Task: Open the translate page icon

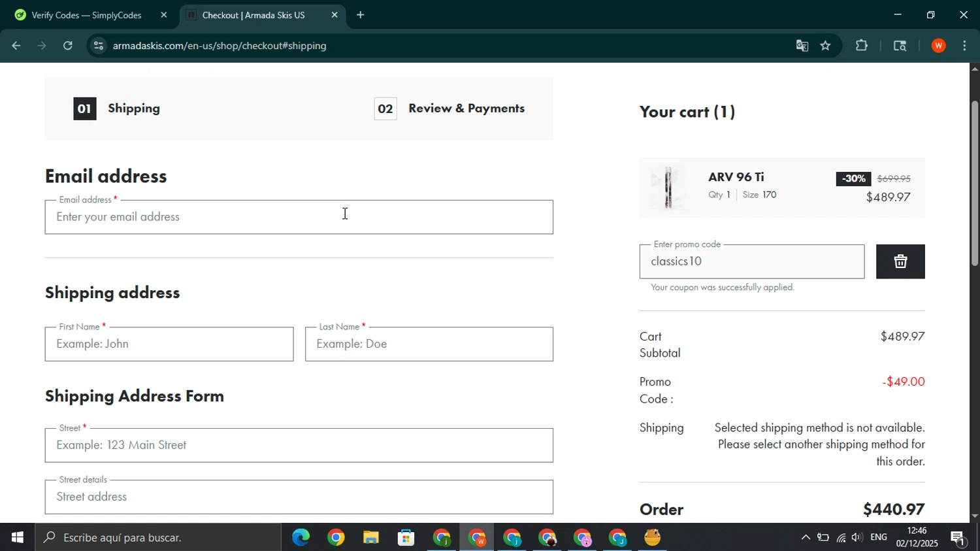Action: tap(802, 46)
